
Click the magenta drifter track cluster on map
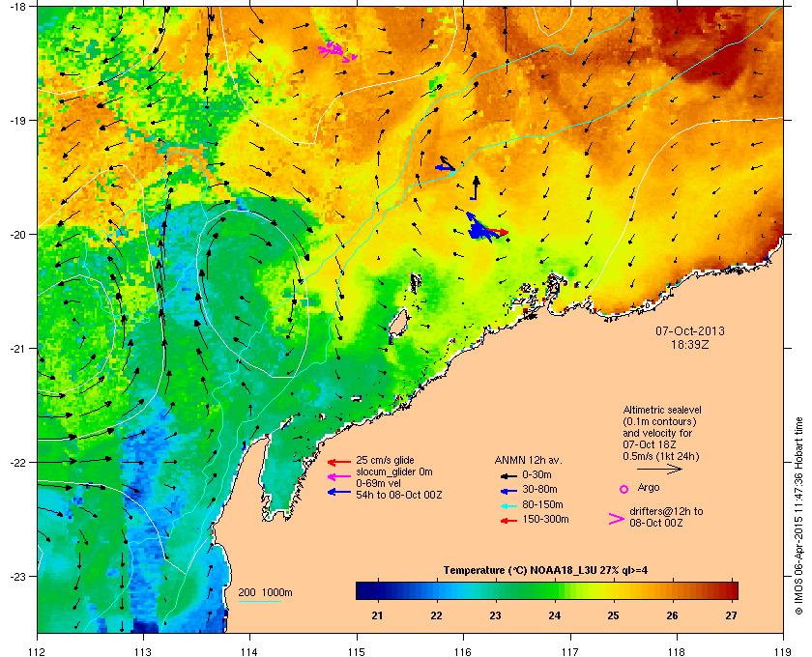coord(337,51)
